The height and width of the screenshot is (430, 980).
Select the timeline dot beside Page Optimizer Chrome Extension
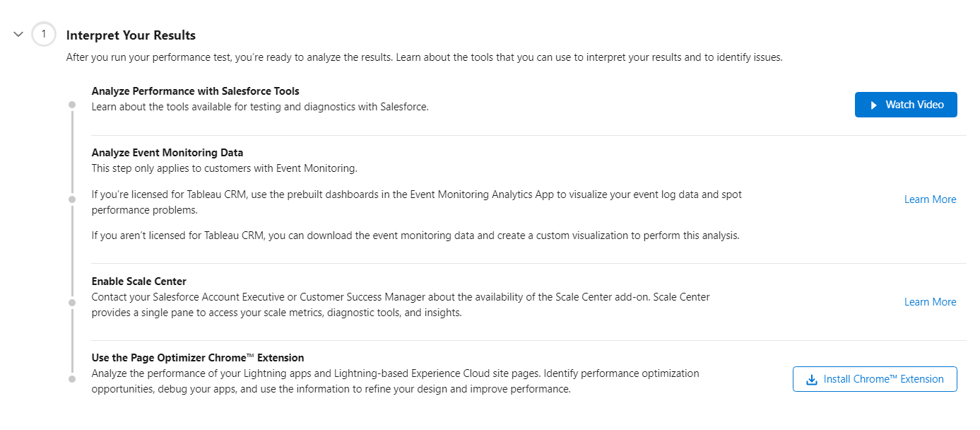click(x=71, y=379)
